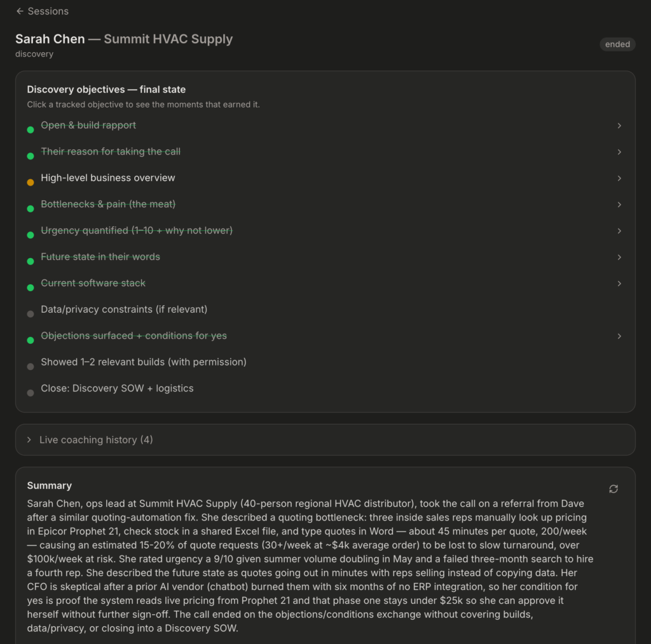
Task: Click the back arrow icon beside Sessions
Action: point(20,11)
